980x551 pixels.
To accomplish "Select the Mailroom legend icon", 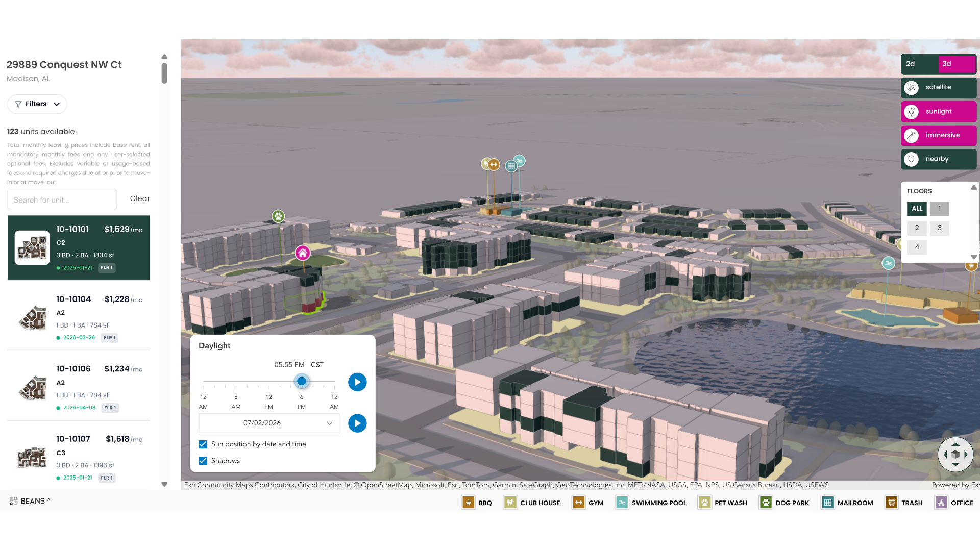I will click(x=827, y=503).
